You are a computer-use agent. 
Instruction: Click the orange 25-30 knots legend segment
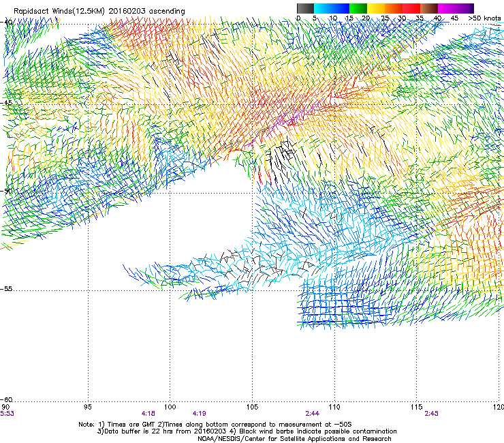394,8
